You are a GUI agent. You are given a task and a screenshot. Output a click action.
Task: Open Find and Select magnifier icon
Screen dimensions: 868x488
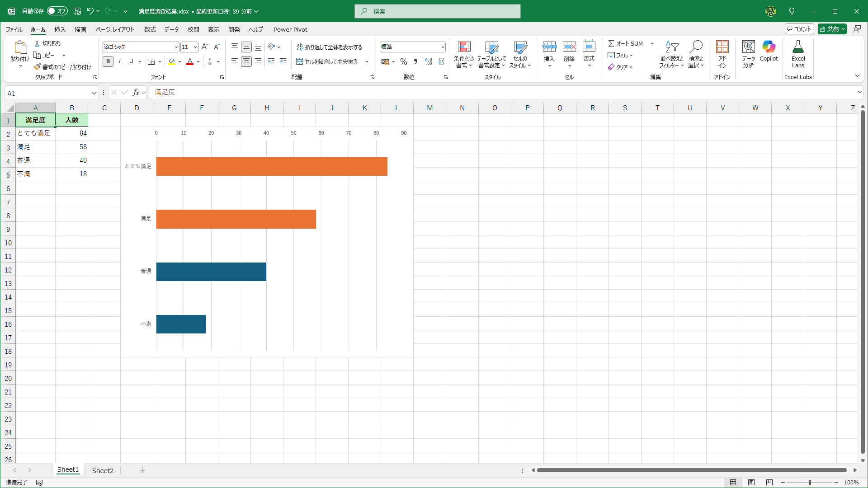click(x=696, y=47)
